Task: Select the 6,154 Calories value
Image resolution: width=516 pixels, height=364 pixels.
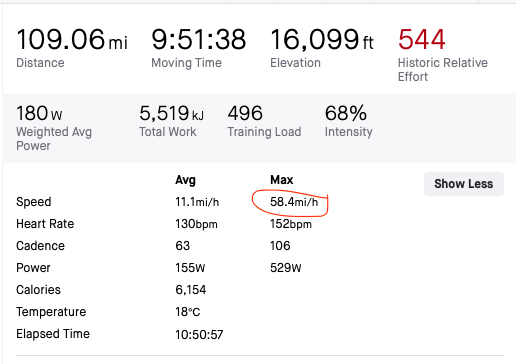Action: [x=191, y=290]
